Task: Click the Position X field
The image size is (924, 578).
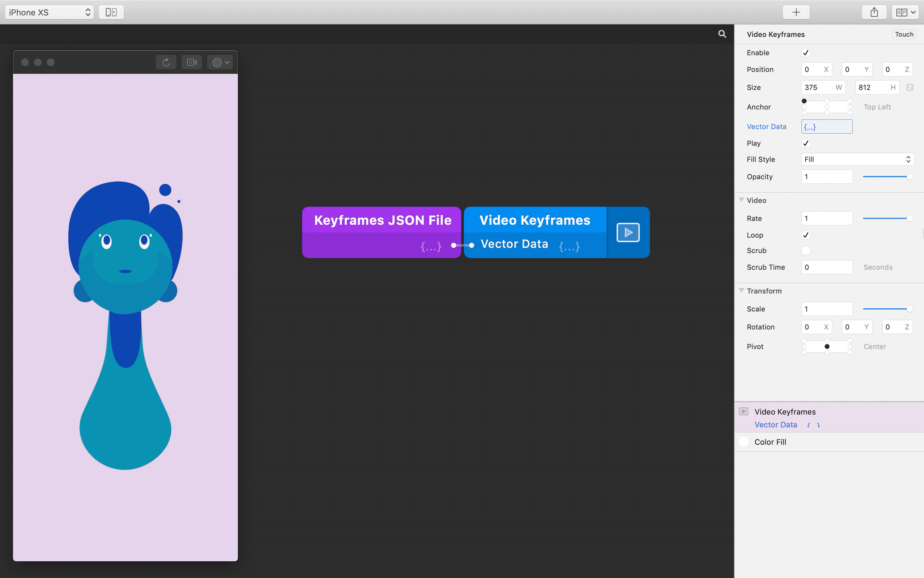Action: tap(816, 70)
